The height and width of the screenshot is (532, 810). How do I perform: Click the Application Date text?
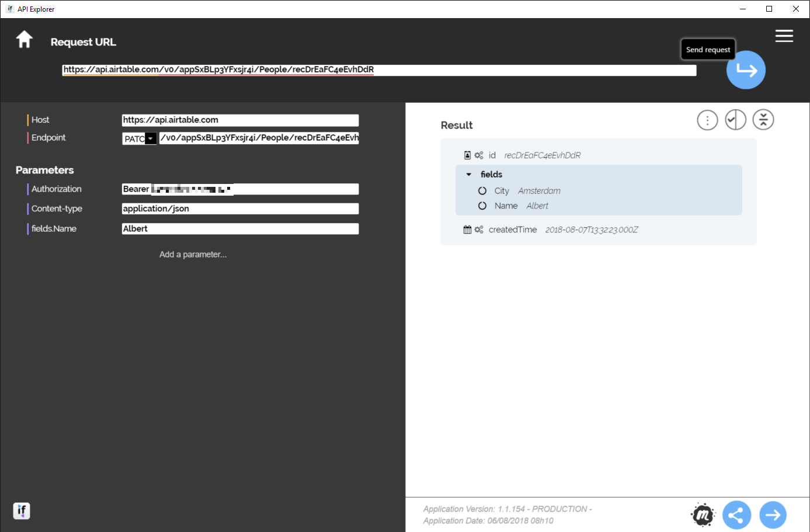point(488,521)
